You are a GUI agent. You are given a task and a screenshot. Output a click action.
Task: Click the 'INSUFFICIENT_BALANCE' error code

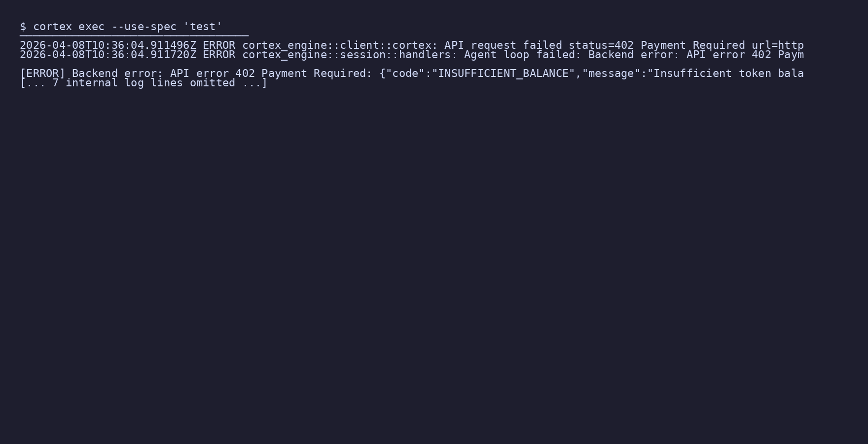(x=503, y=74)
